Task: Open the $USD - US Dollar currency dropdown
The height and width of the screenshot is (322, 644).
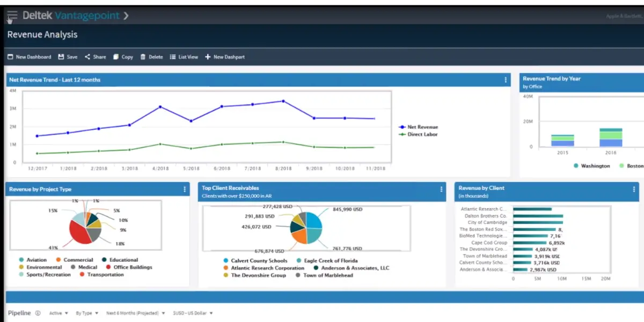Action: [193, 313]
